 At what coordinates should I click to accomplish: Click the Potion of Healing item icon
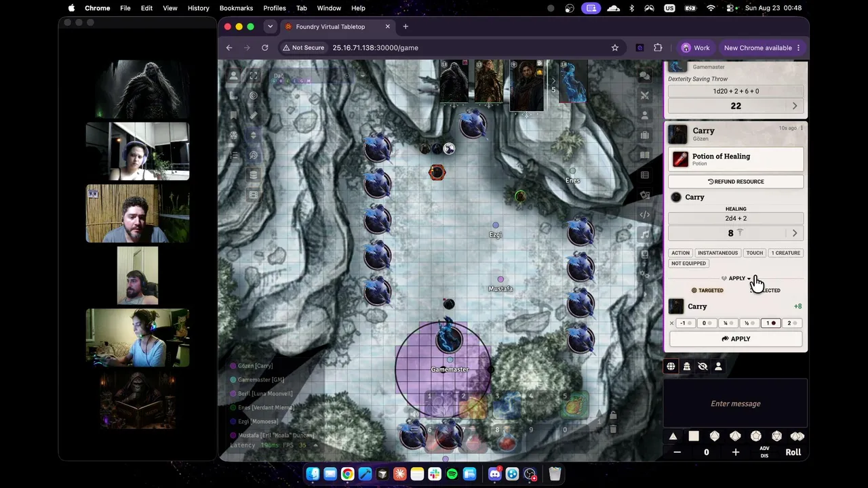[x=680, y=159]
